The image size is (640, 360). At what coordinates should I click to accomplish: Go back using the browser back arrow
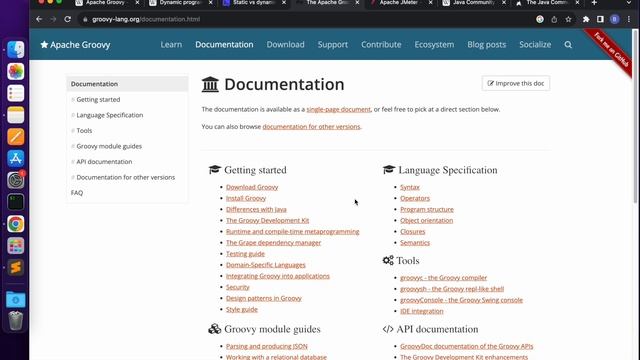coord(39,19)
